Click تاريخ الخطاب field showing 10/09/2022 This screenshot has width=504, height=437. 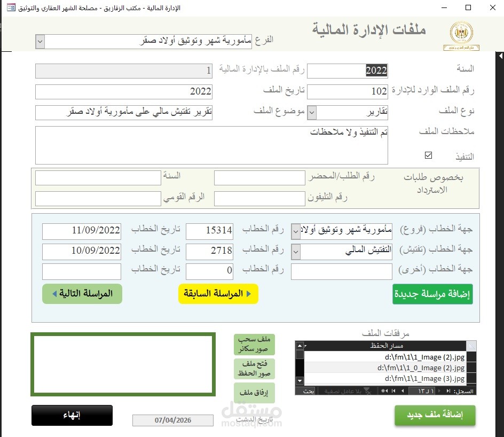(82, 252)
